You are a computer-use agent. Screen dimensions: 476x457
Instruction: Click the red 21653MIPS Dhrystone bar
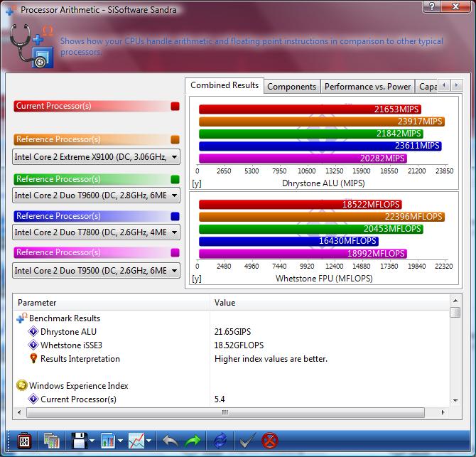(x=310, y=109)
